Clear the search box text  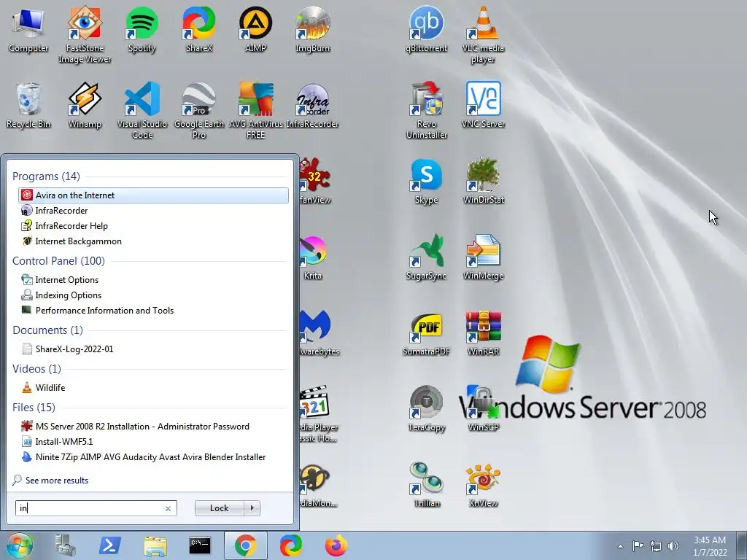pyautogui.click(x=168, y=508)
